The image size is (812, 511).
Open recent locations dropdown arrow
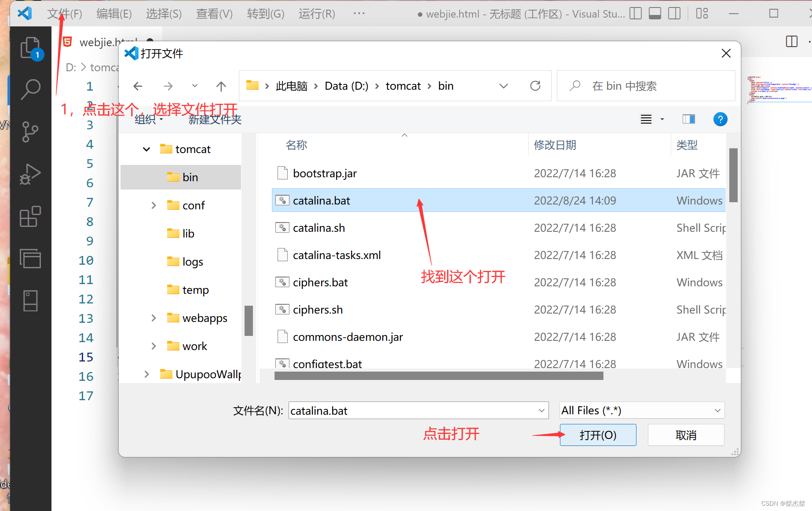click(x=195, y=86)
